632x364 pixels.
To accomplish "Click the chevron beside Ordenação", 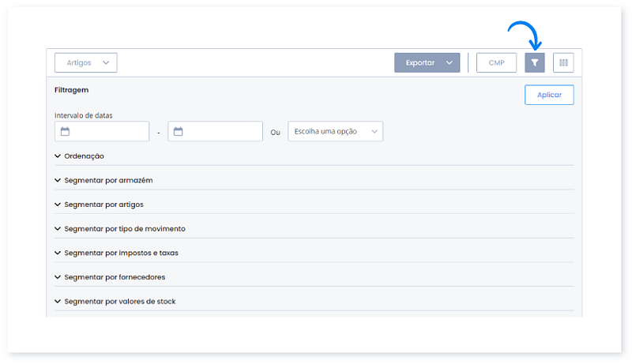I will [58, 156].
